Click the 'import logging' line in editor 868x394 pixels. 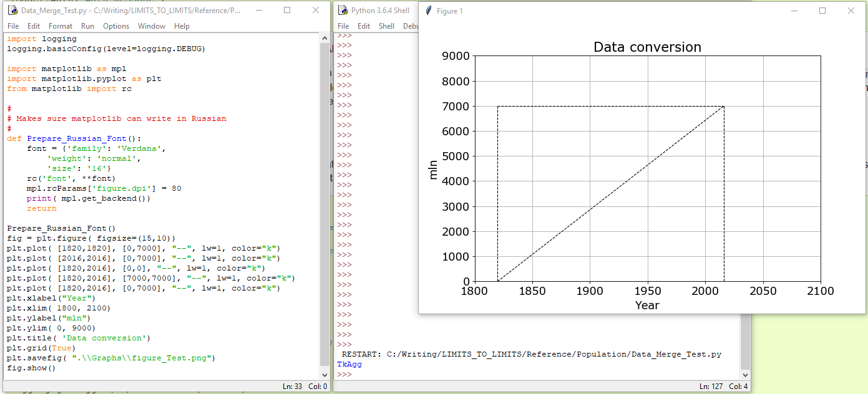pos(42,39)
